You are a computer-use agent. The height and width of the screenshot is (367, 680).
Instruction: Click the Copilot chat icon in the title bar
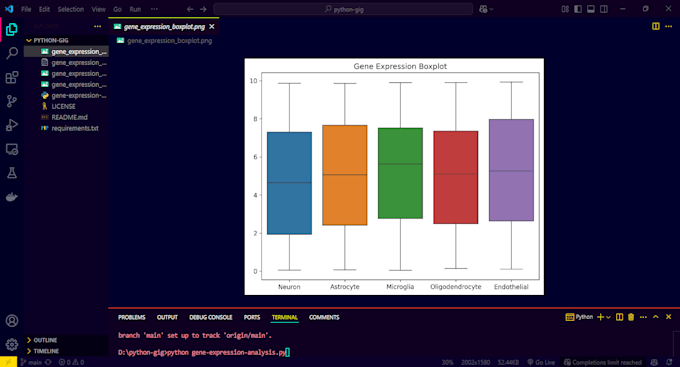(x=483, y=9)
